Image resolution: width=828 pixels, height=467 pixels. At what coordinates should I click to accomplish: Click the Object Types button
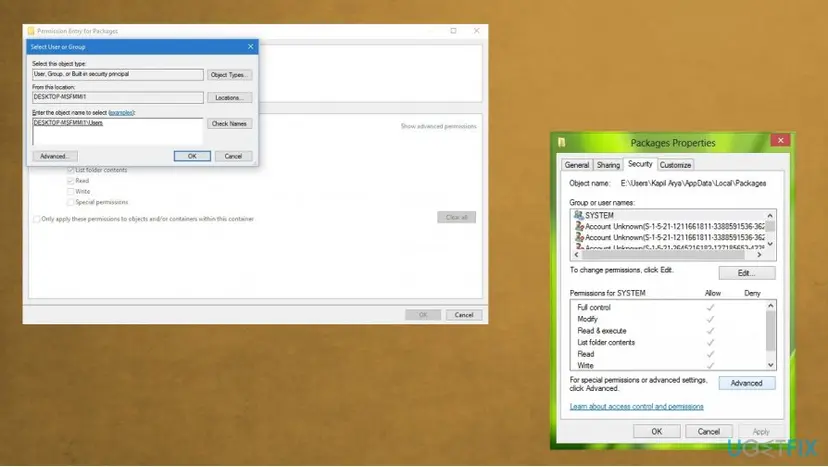229,75
